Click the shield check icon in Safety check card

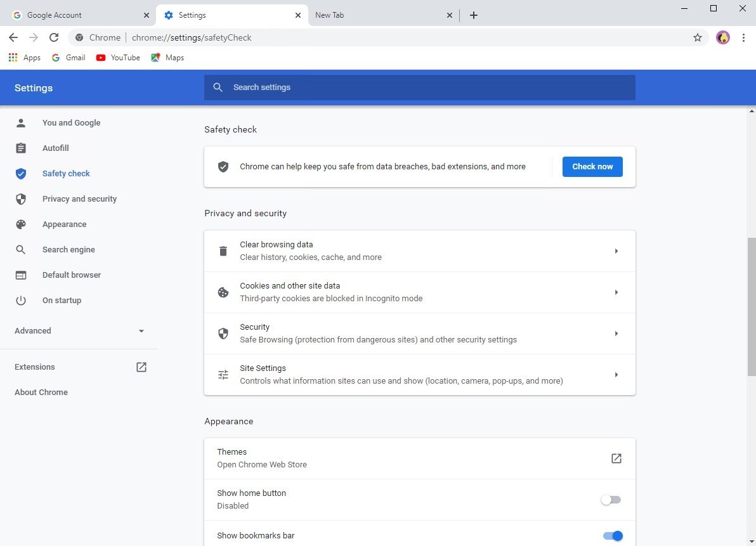(223, 167)
